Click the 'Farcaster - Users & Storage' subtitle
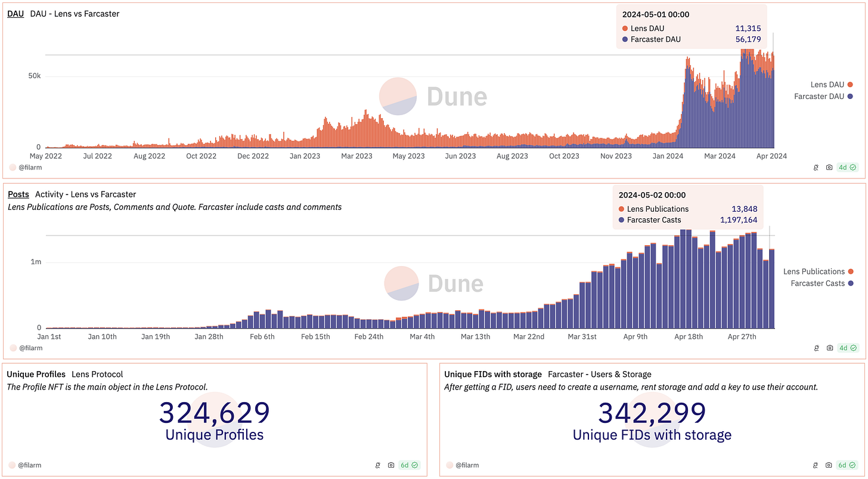868x479 pixels. 600,375
